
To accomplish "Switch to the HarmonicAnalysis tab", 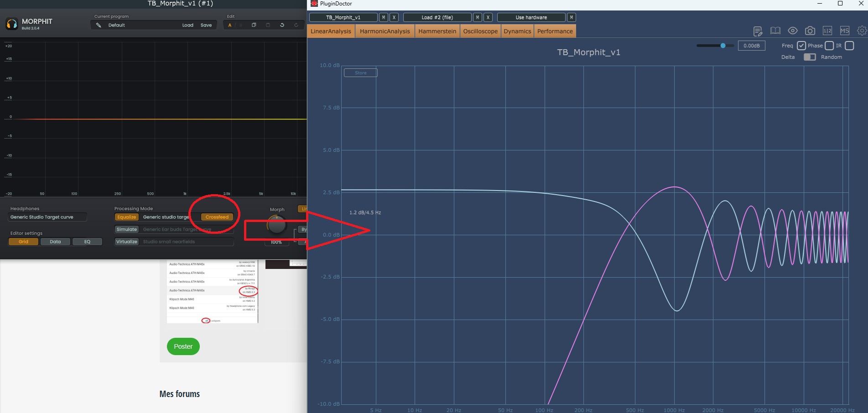I will (385, 31).
